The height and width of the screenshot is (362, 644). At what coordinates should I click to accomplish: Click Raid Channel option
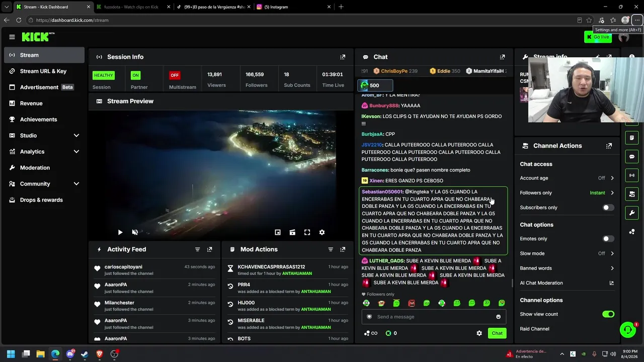534,329
